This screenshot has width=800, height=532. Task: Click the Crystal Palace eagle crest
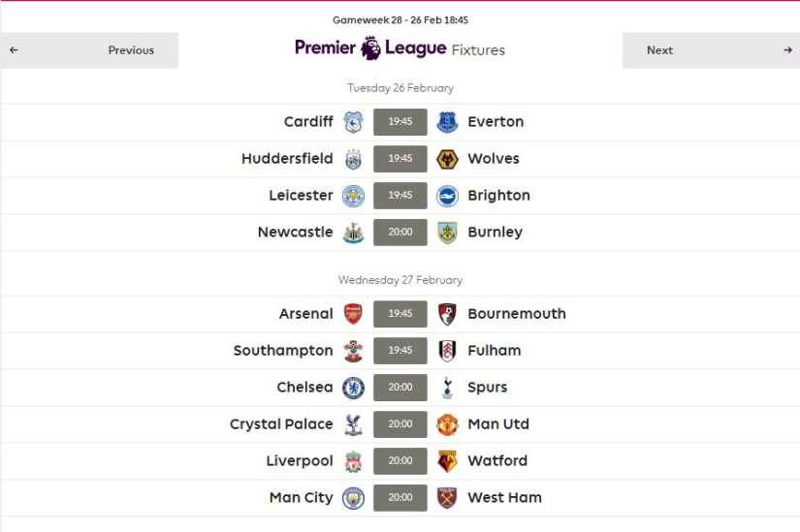click(x=353, y=424)
